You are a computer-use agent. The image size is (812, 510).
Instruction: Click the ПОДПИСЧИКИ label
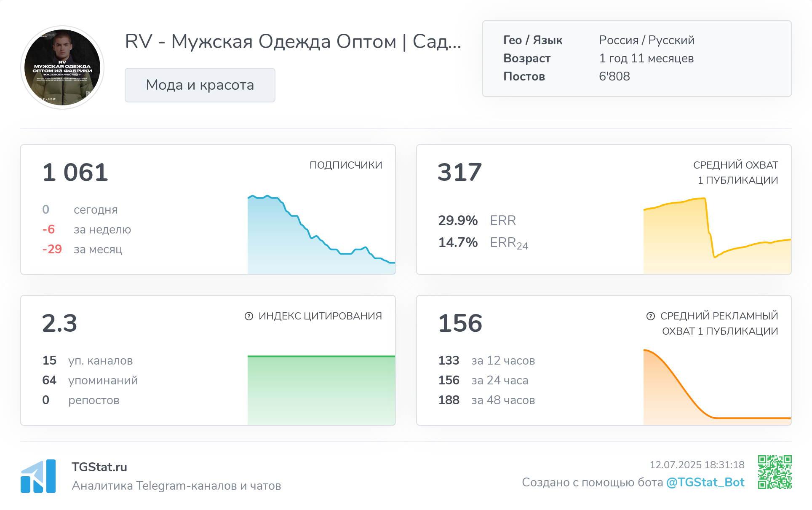coord(346,165)
